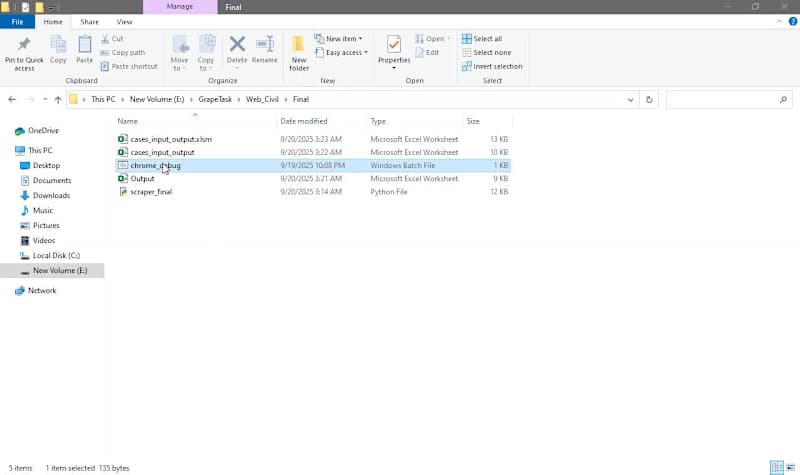Expand the Easy access dropdown
The image size is (800, 475).
click(x=342, y=52)
